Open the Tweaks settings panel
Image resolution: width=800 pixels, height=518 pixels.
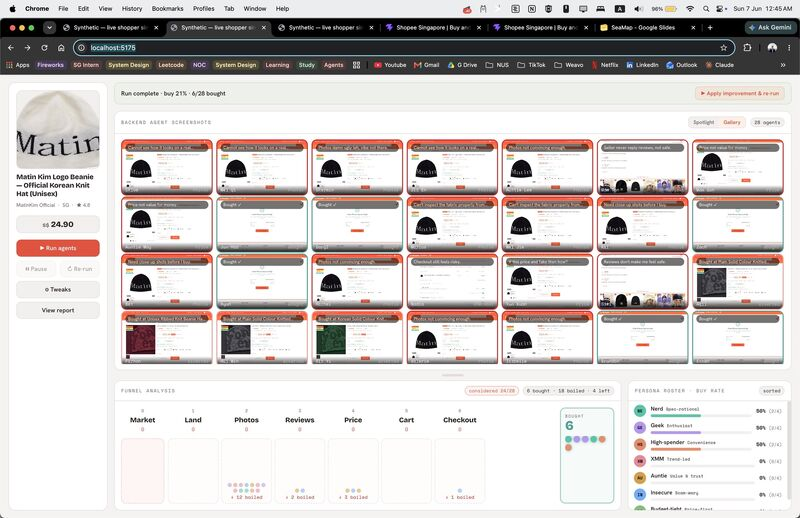coord(58,289)
